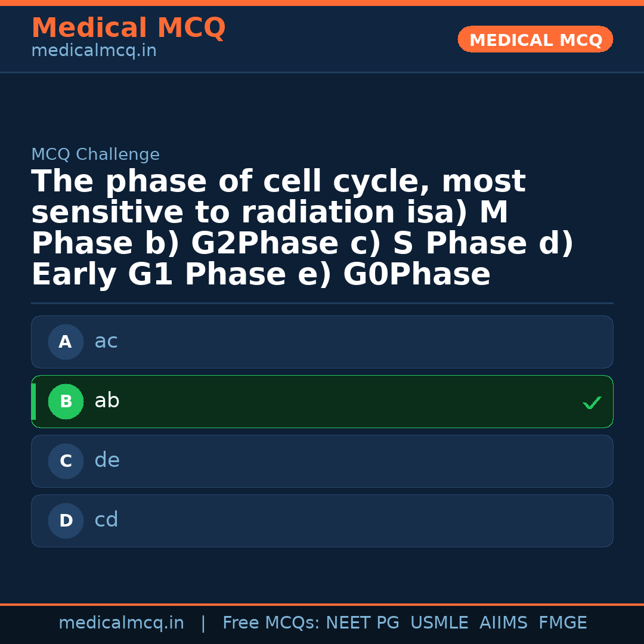This screenshot has width=644, height=644.
Task: Click the circular C badge icon
Action: click(x=66, y=461)
